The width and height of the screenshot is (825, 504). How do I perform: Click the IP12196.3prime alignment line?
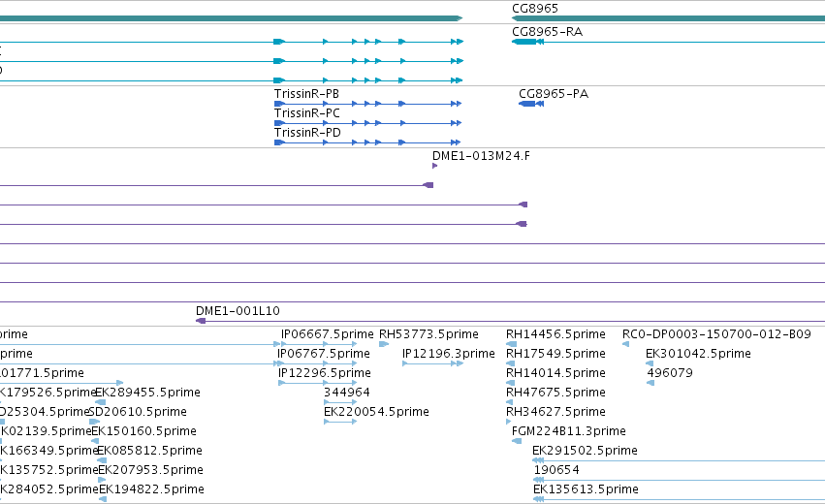[x=432, y=363]
